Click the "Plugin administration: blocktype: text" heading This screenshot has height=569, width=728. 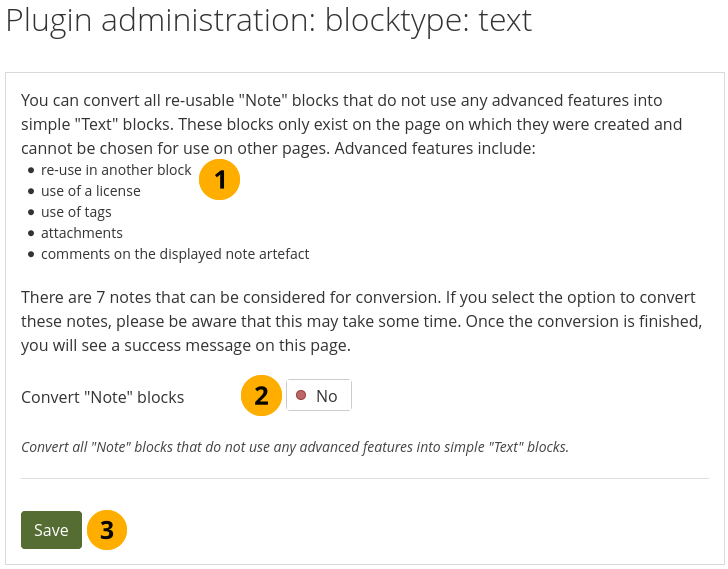click(x=269, y=21)
